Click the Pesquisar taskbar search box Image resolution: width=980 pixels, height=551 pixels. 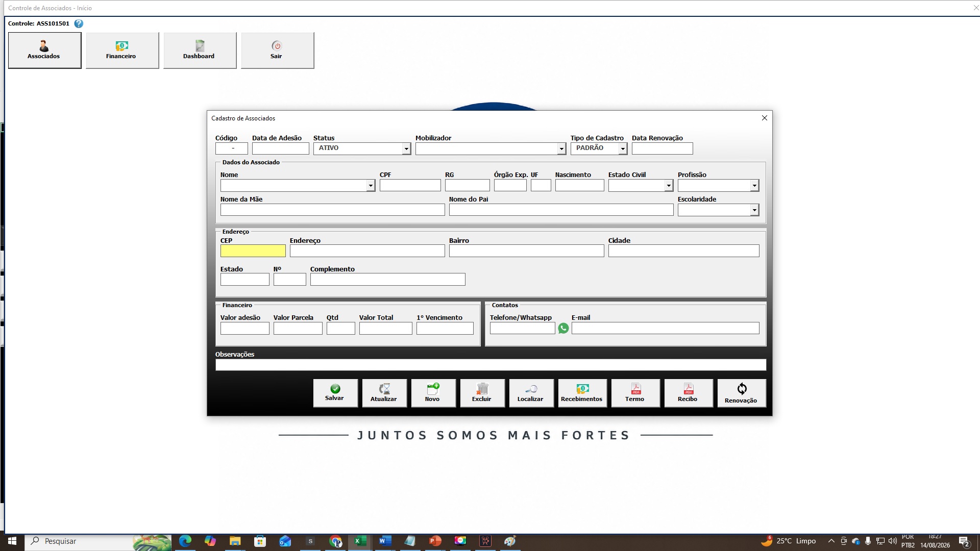click(98, 541)
